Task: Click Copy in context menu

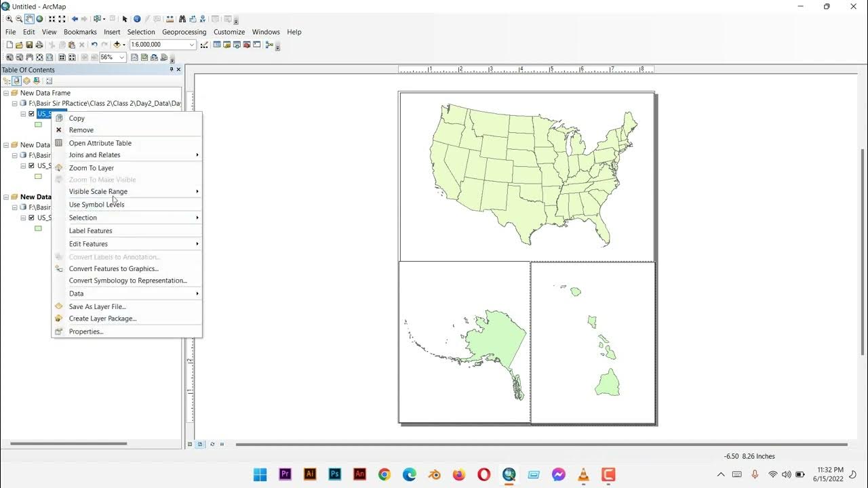Action: (x=127, y=118)
